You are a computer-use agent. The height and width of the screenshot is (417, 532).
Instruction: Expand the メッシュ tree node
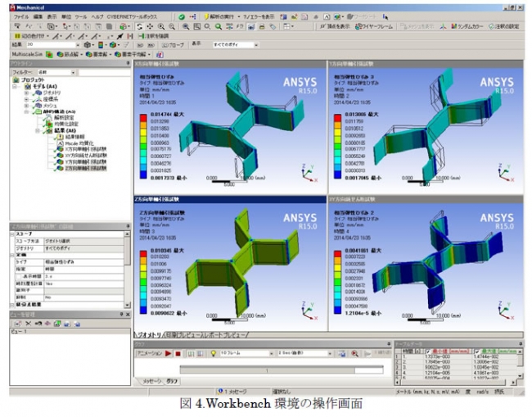click(x=26, y=106)
